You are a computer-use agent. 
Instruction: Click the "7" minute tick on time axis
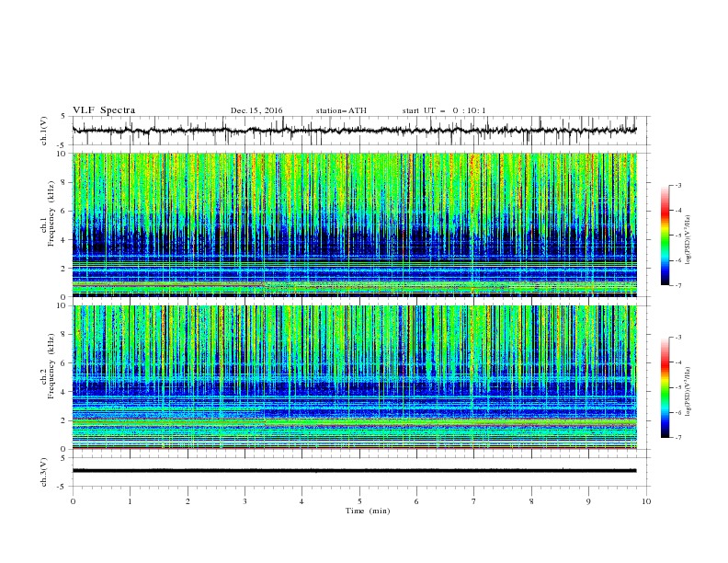click(474, 501)
